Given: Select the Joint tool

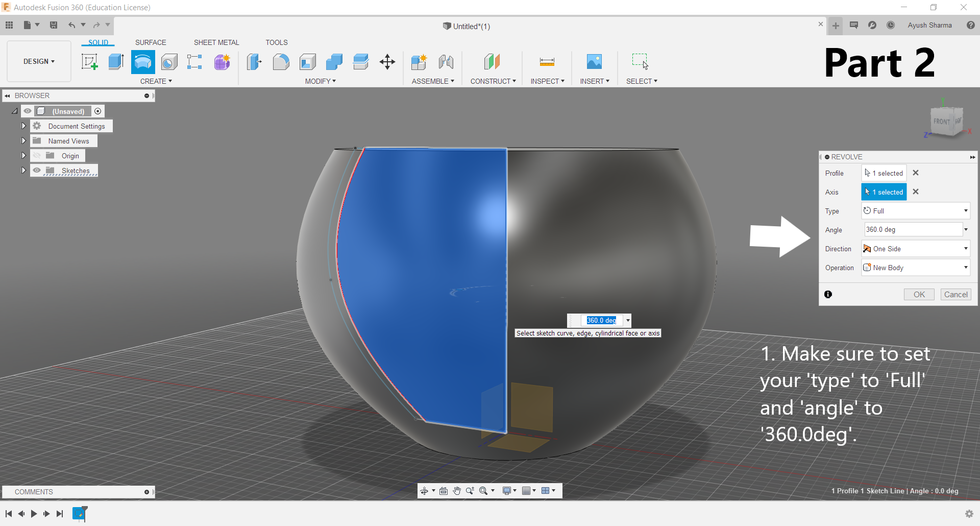Looking at the screenshot, I should click(446, 62).
